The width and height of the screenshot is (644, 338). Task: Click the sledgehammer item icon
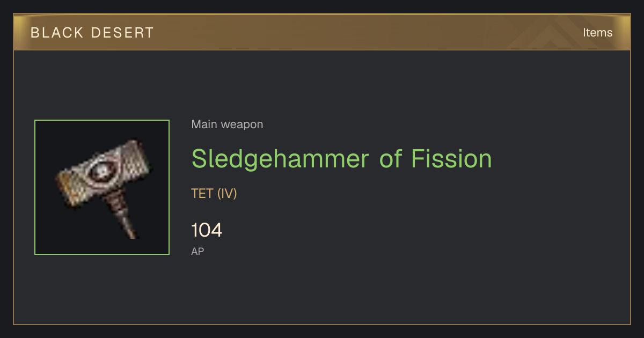[x=102, y=187]
